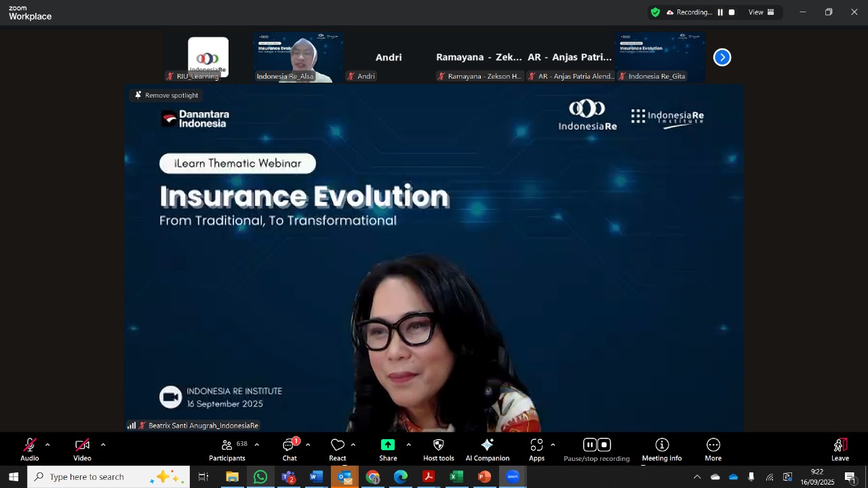868x488 pixels.
Task: Expand the Share options arrow
Action: [408, 445]
